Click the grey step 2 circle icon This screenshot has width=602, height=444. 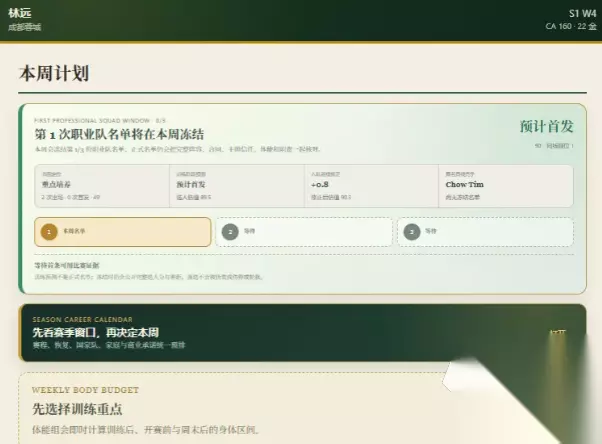pyautogui.click(x=230, y=232)
